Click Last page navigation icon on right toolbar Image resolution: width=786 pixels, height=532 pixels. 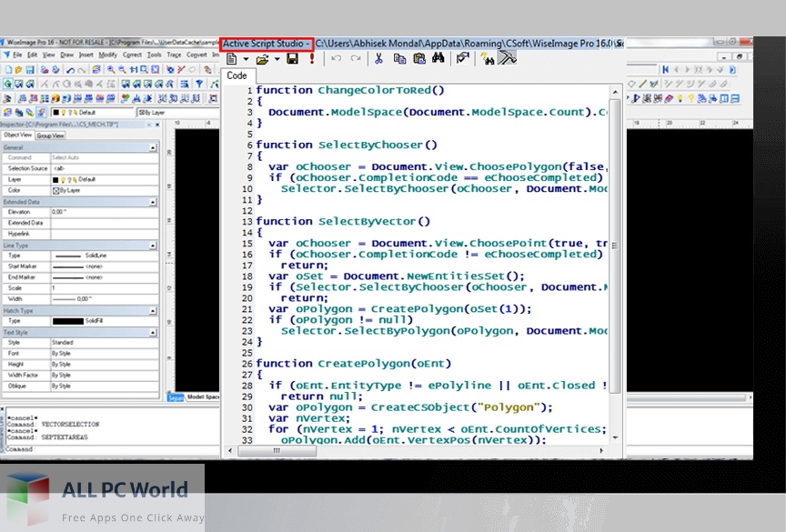pos(732,70)
